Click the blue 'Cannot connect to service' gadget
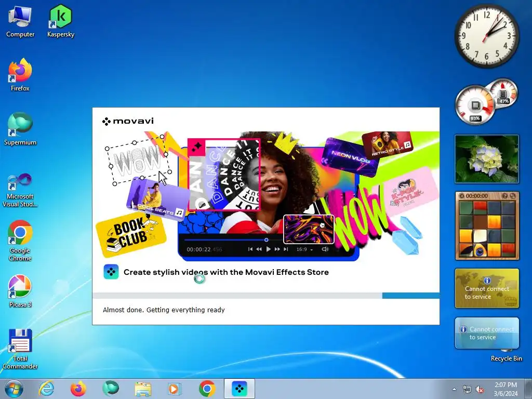 point(486,333)
